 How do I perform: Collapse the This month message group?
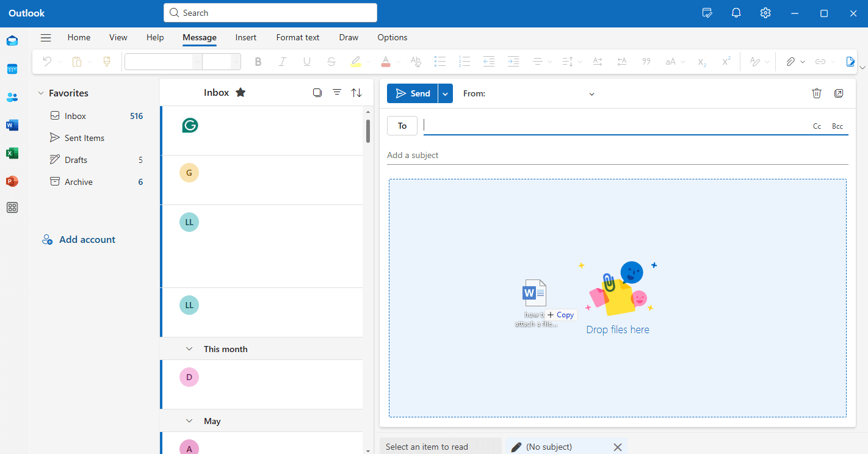point(190,349)
